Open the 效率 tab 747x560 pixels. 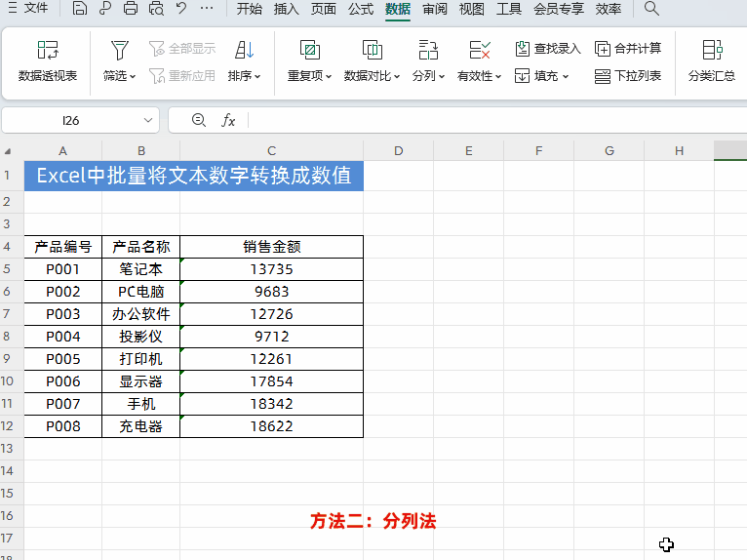click(x=609, y=9)
